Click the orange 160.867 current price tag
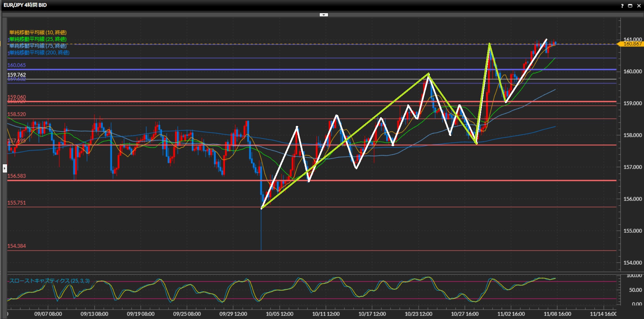The image size is (644, 319). pyautogui.click(x=632, y=44)
